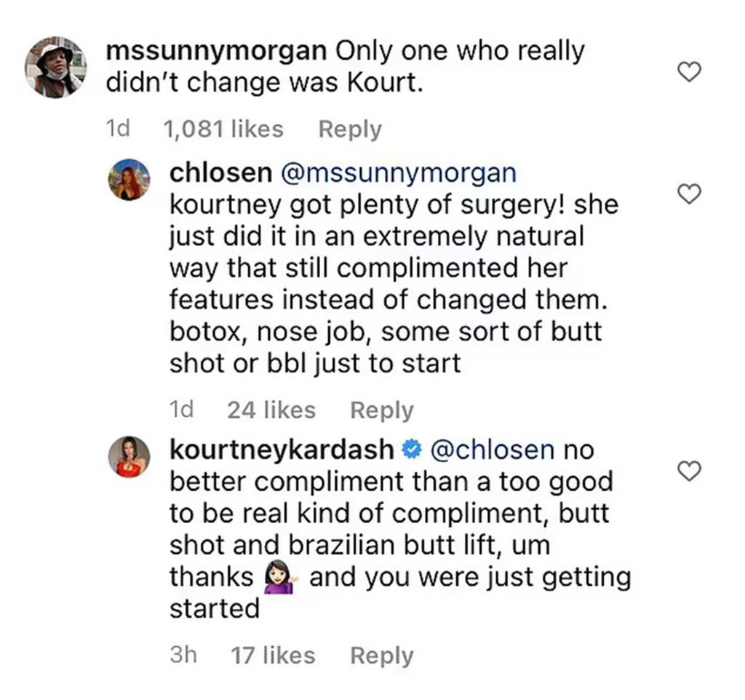Screen dimensions: 745x700
Task: Open kourtneykardash's profile avatar
Action: click(x=129, y=457)
